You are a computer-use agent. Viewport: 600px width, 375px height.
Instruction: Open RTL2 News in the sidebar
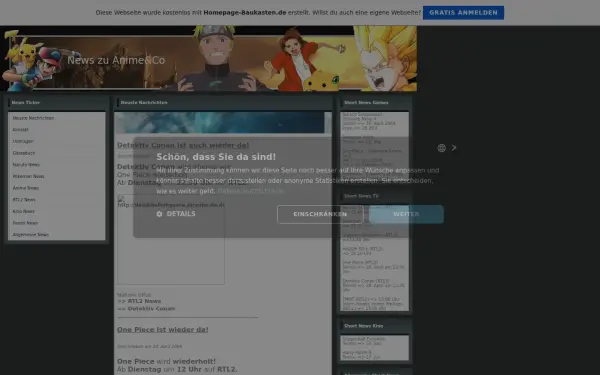pyautogui.click(x=24, y=200)
